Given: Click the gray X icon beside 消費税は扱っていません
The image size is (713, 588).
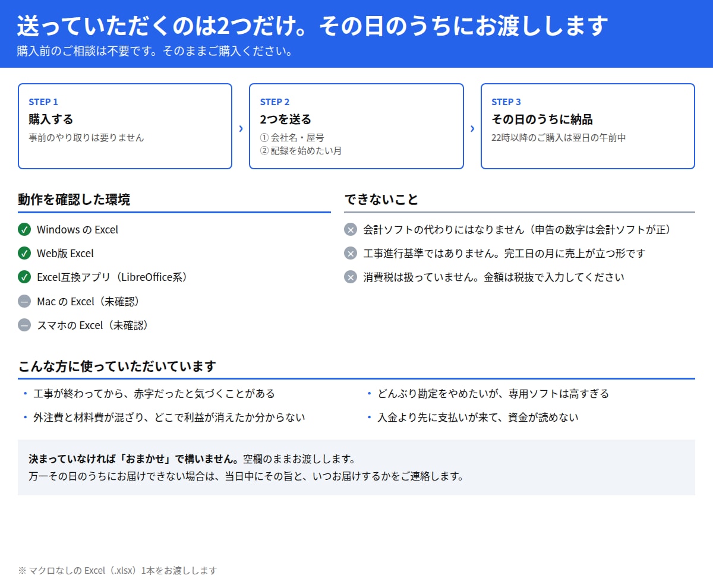Looking at the screenshot, I should (x=351, y=277).
